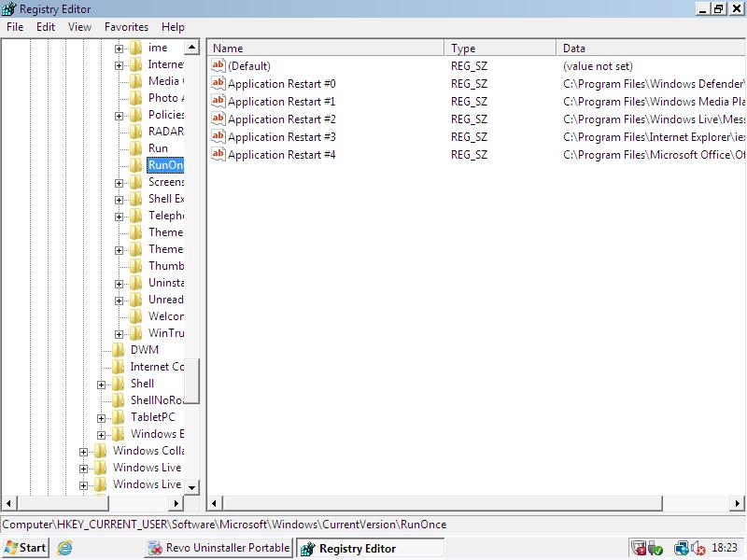Switch to Revo Uninstaller Portable taskbar button

218,548
